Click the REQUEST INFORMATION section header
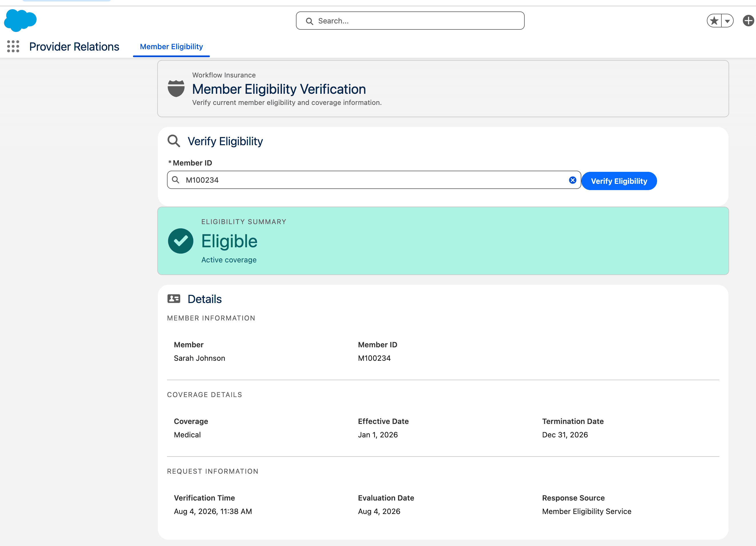The height and width of the screenshot is (546, 756). point(213,471)
